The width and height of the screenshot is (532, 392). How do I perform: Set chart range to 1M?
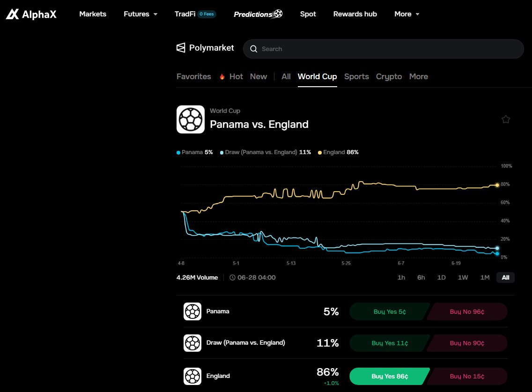485,278
